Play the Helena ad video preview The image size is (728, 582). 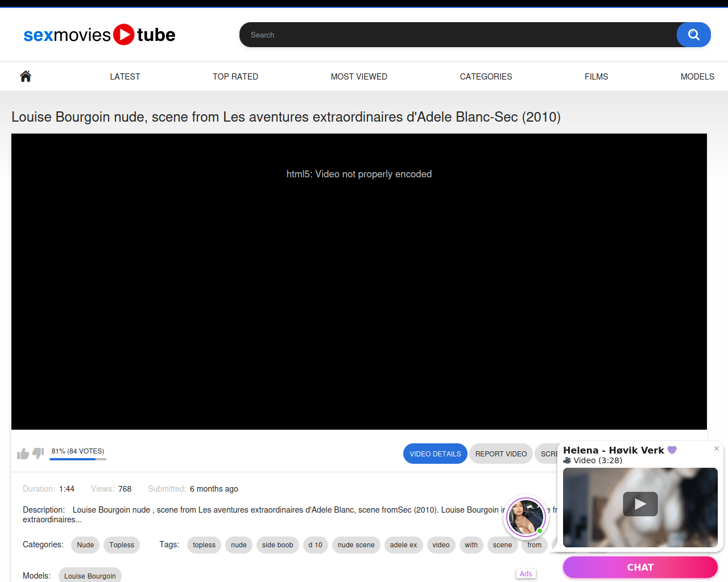(x=640, y=504)
